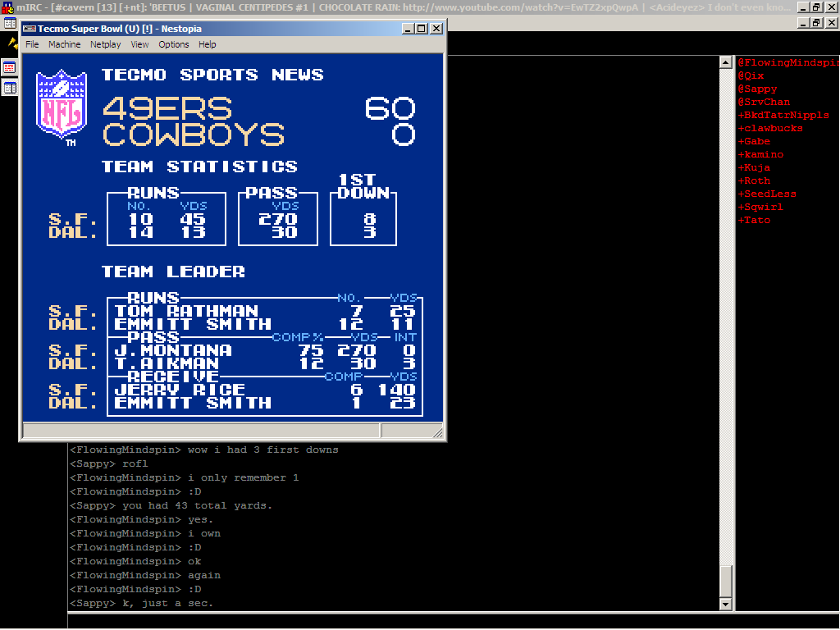The width and height of the screenshot is (840, 630).
Task: Expand the View menu in Nestopia
Action: (140, 44)
